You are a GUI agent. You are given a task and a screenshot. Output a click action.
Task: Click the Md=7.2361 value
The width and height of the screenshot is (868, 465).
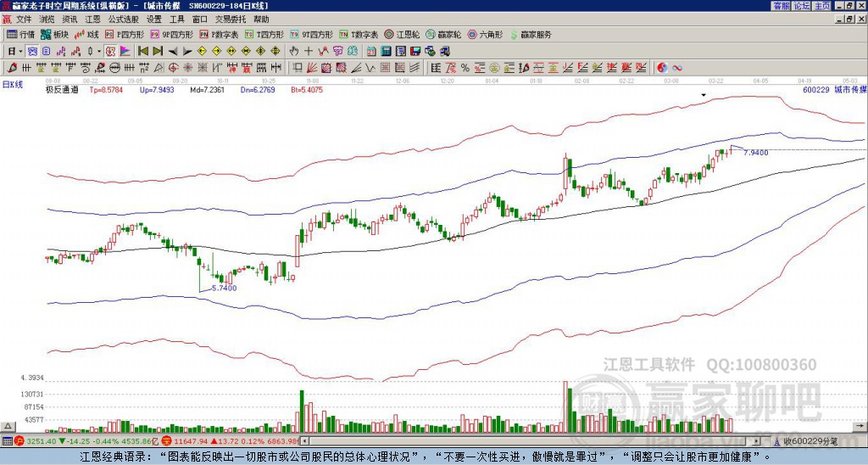(207, 89)
